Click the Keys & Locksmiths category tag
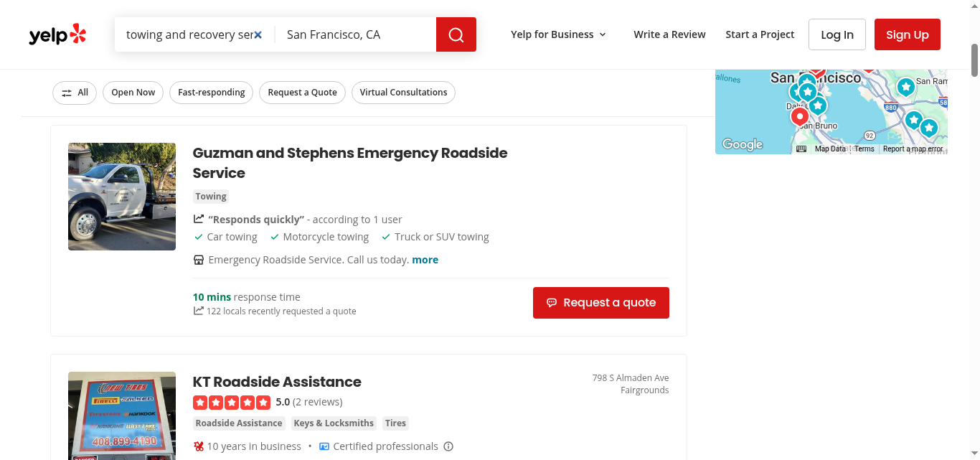The width and height of the screenshot is (980, 460). pyautogui.click(x=334, y=423)
